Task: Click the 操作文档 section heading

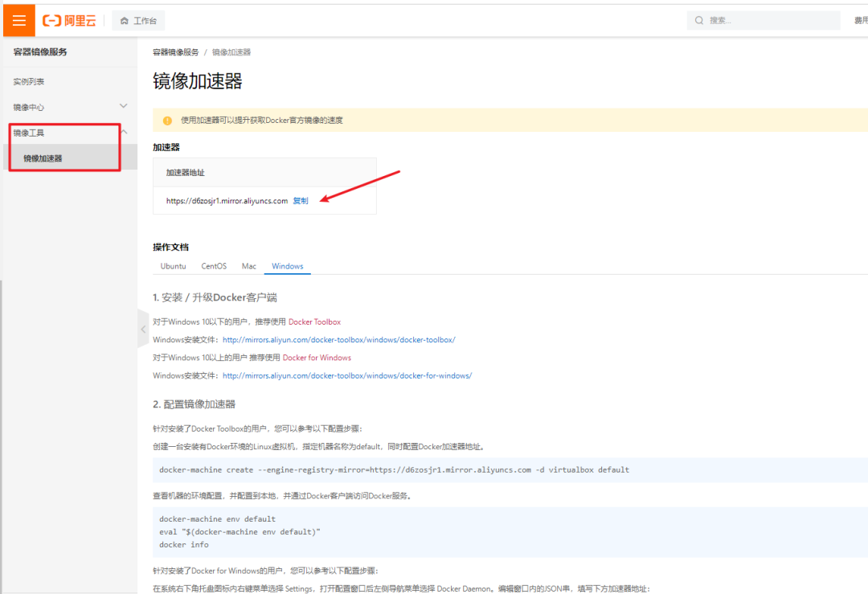Action: tap(170, 247)
